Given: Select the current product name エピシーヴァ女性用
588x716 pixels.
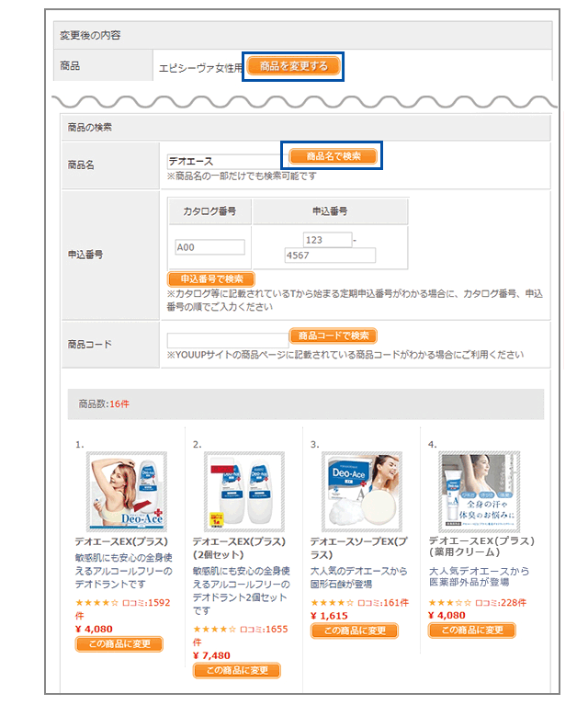Looking at the screenshot, I should (x=200, y=69).
